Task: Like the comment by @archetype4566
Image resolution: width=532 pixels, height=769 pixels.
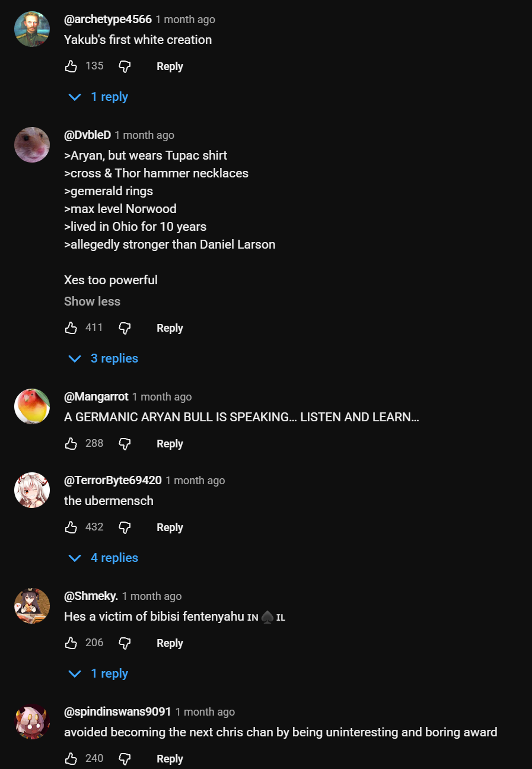Action: tap(71, 66)
